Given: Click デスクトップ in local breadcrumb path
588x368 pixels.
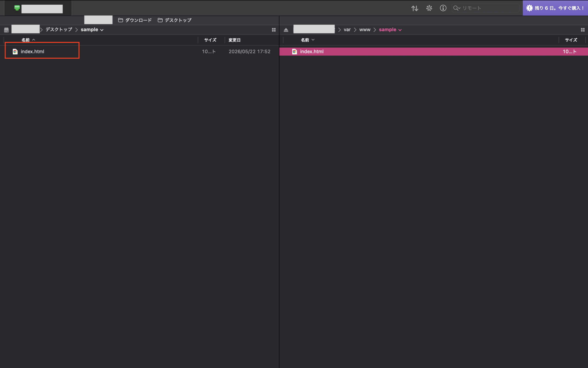Looking at the screenshot, I should point(59,29).
